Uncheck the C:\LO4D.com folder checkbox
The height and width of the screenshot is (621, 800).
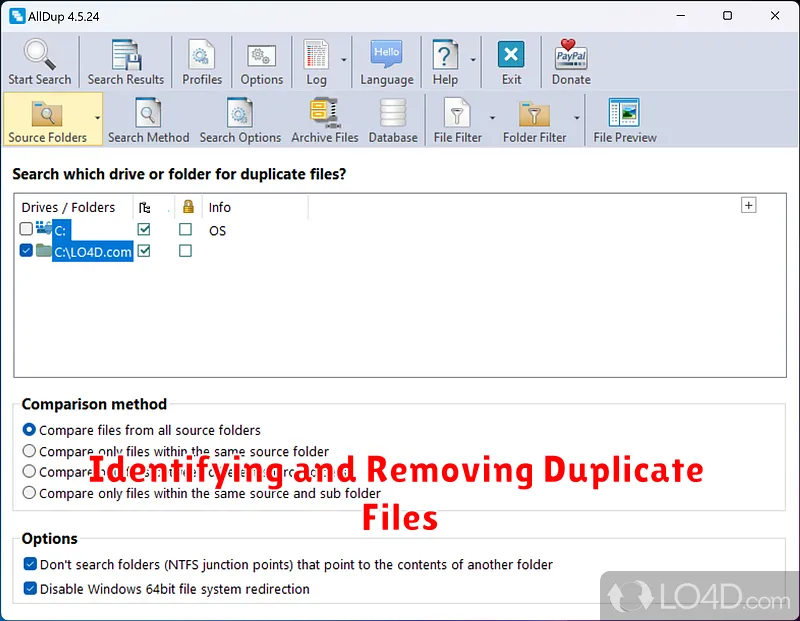click(26, 251)
